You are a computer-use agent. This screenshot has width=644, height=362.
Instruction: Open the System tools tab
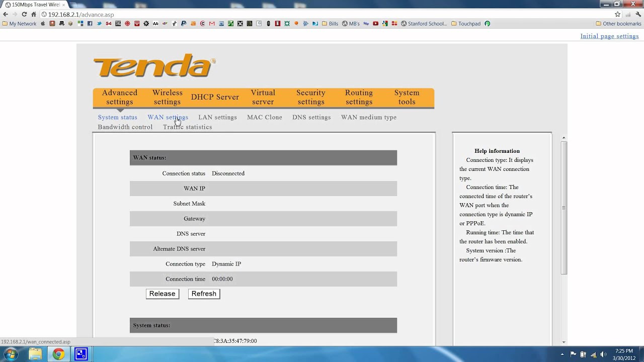pos(407,97)
